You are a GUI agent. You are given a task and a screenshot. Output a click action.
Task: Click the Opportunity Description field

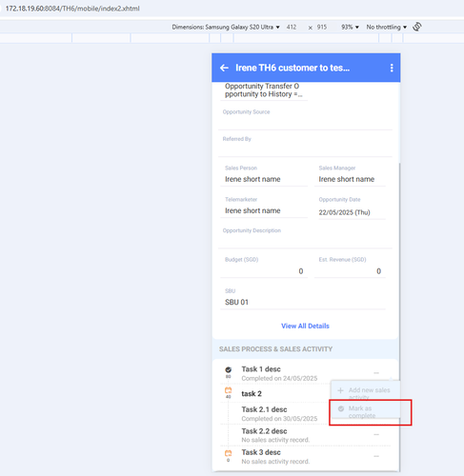[305, 238]
